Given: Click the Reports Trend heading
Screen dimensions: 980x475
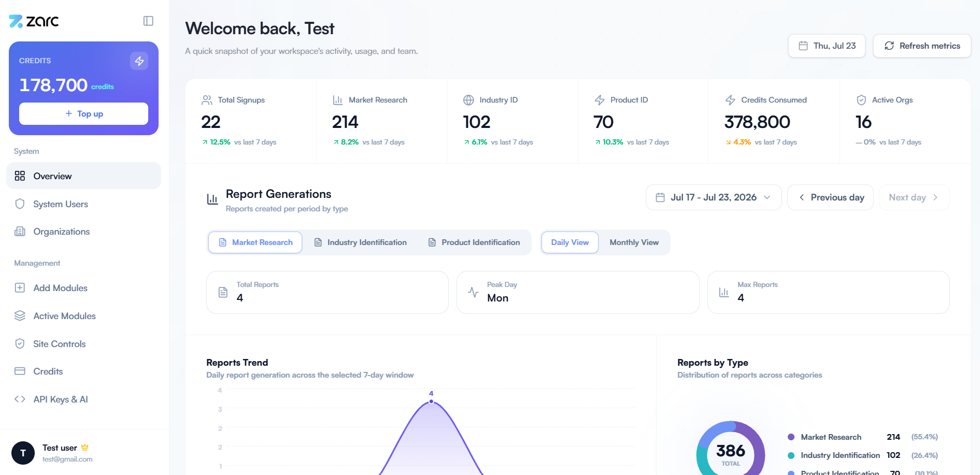Looking at the screenshot, I should click(237, 363).
